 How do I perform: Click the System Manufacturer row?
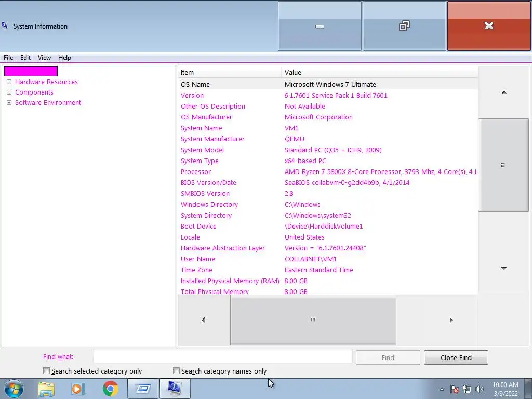coord(328,139)
